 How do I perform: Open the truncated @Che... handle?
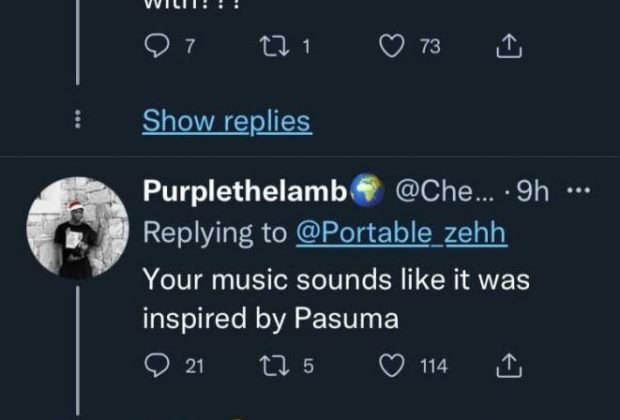(x=448, y=190)
